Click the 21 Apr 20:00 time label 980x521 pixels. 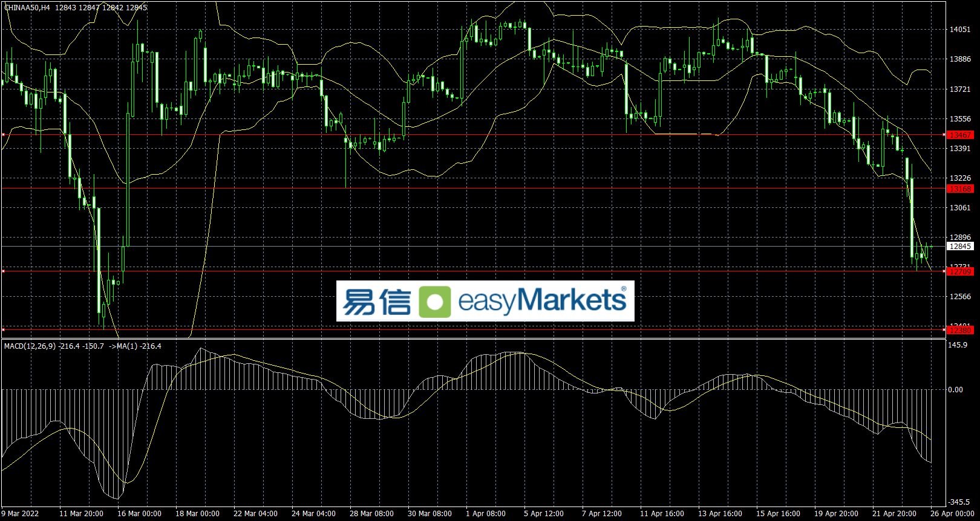(894, 514)
